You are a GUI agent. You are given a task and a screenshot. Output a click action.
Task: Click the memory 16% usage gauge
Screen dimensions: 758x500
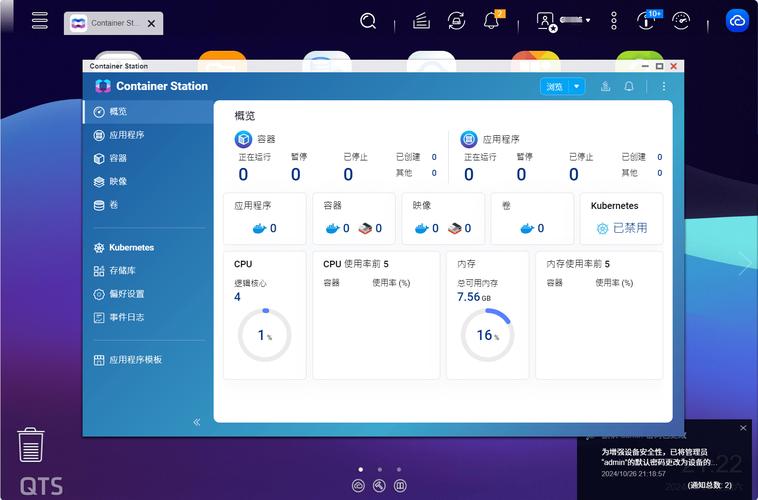coord(487,335)
